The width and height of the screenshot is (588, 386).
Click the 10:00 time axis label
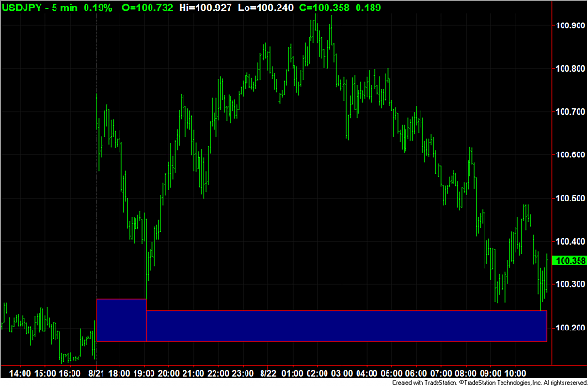pos(516,374)
